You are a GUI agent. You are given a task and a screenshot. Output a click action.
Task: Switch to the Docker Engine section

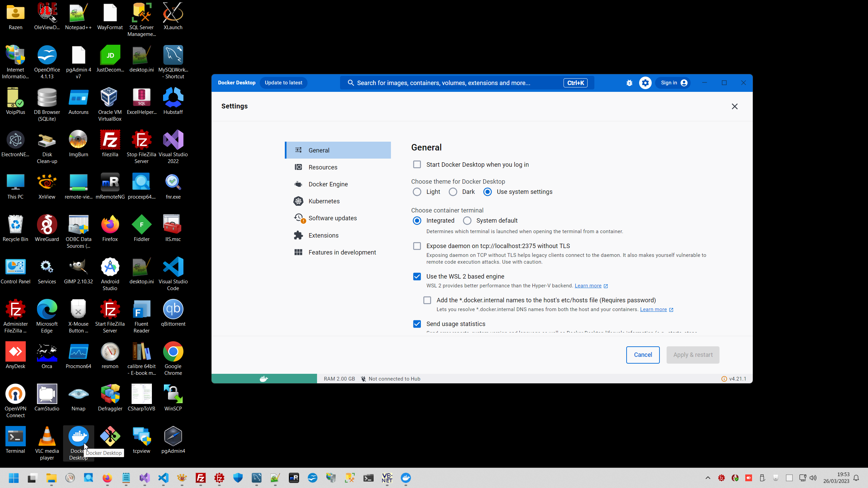click(x=328, y=184)
